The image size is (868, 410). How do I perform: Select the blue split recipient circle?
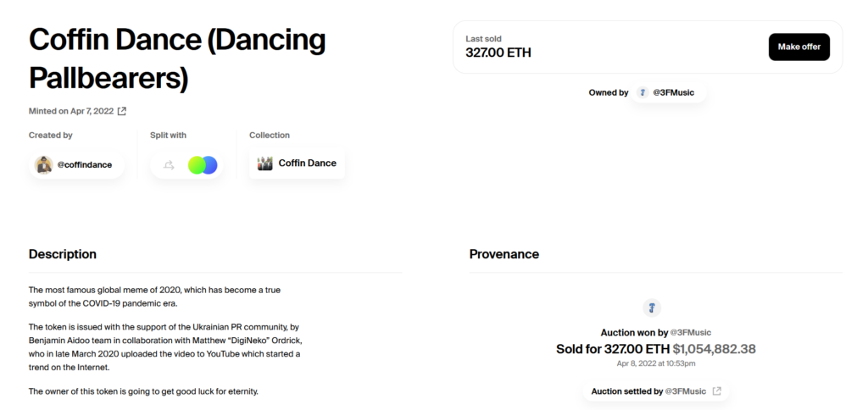click(x=211, y=165)
